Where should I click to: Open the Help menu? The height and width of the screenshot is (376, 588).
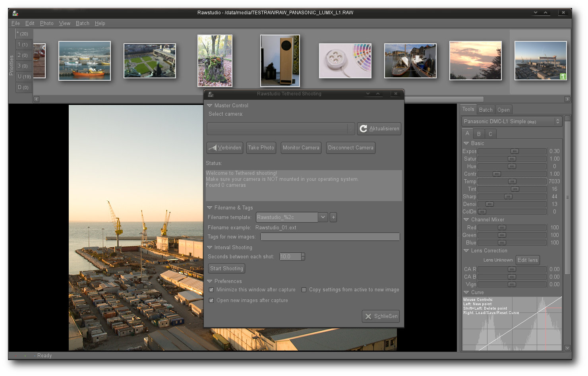(100, 23)
